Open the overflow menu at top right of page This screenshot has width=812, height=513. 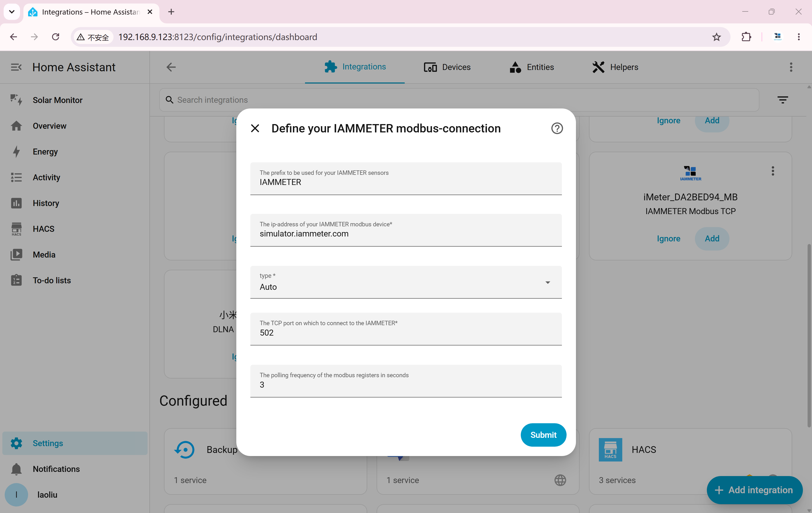tap(791, 67)
